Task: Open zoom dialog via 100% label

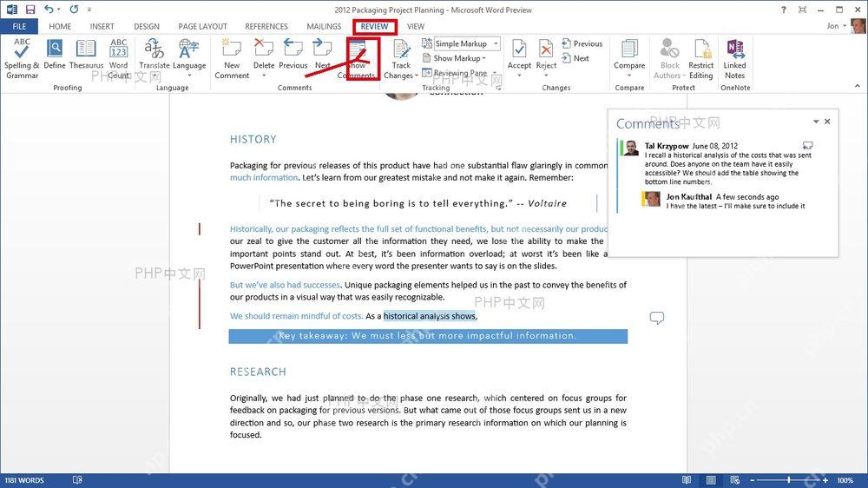Action: 845,480
